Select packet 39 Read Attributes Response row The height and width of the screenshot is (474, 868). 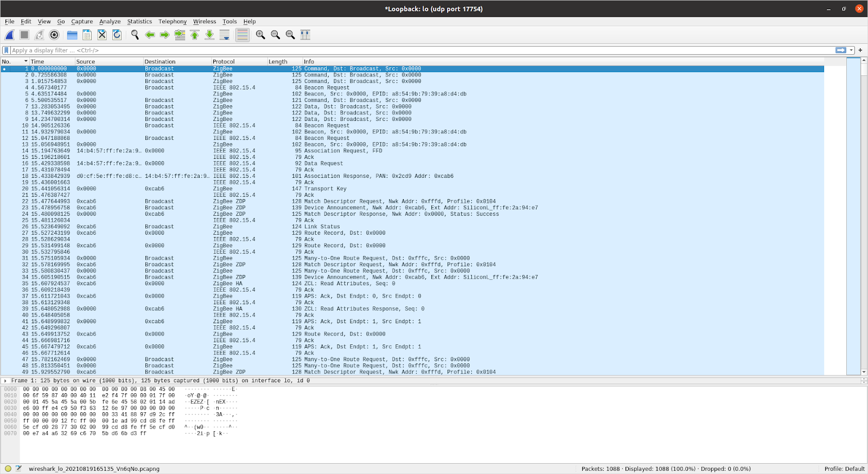coord(412,309)
